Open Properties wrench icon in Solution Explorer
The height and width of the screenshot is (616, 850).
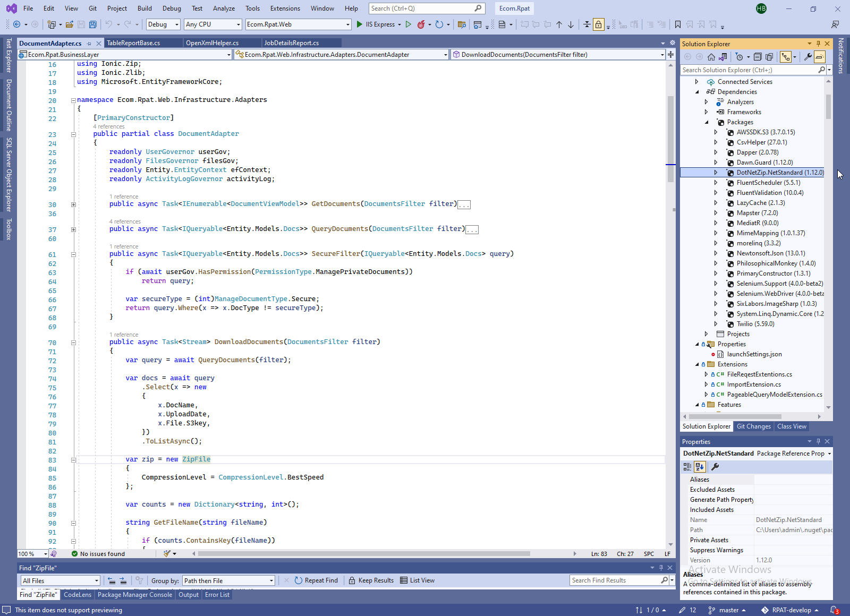coord(807,57)
